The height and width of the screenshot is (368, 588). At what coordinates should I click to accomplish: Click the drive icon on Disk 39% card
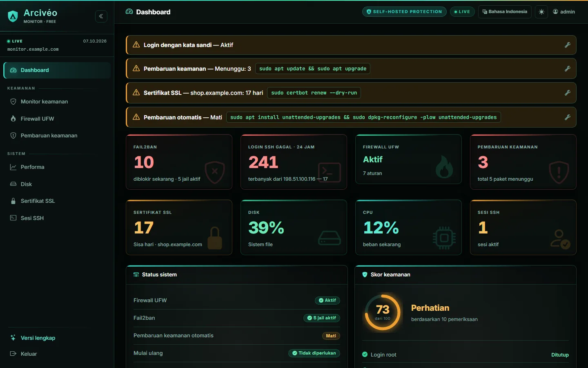coord(330,238)
